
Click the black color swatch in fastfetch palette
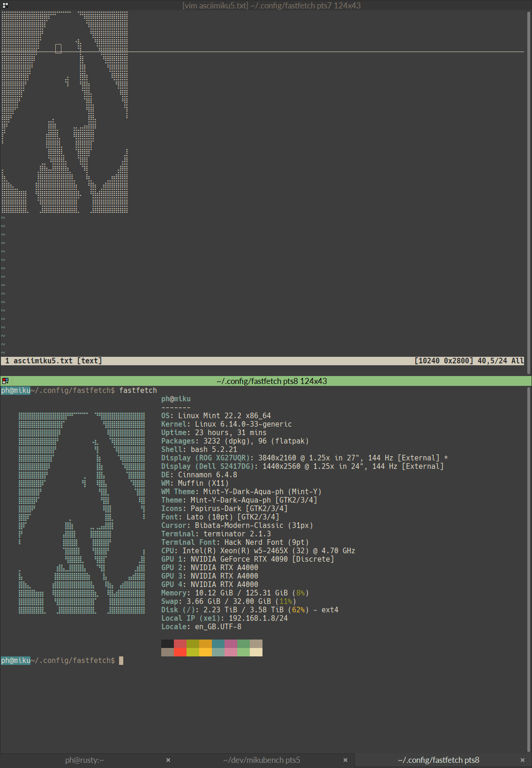(167, 644)
